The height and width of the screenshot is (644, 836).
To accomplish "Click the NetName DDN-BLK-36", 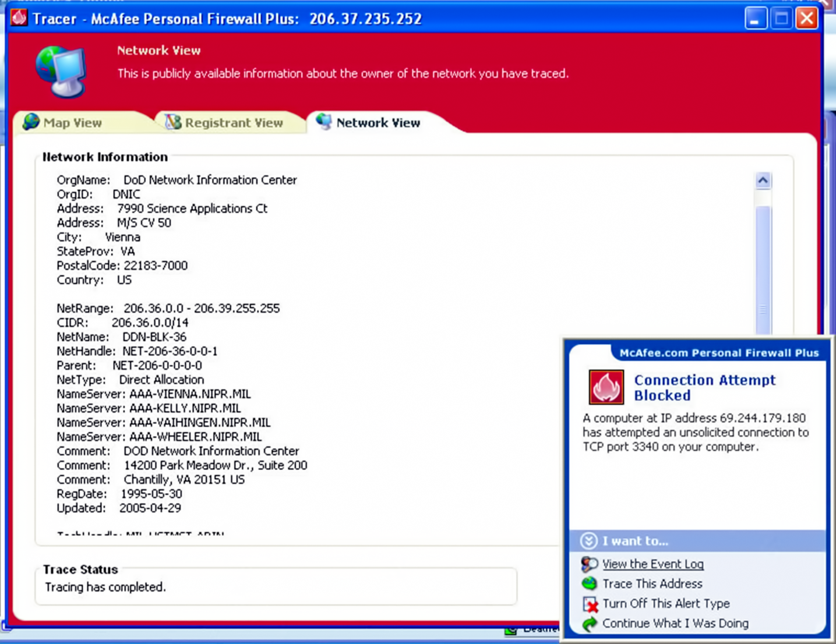I will pos(154,337).
